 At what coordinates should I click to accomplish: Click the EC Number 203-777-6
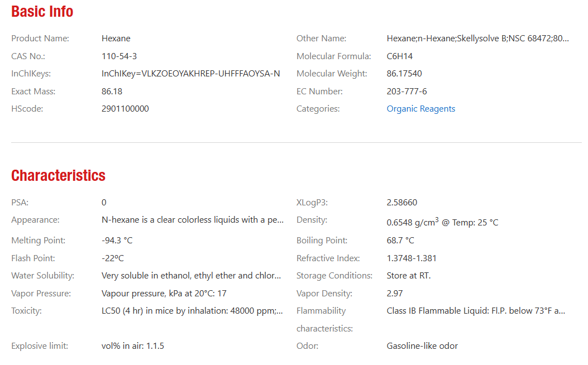[x=407, y=92]
